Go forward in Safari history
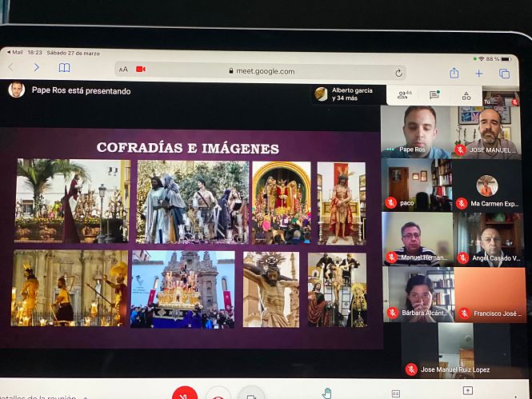 click(x=36, y=68)
